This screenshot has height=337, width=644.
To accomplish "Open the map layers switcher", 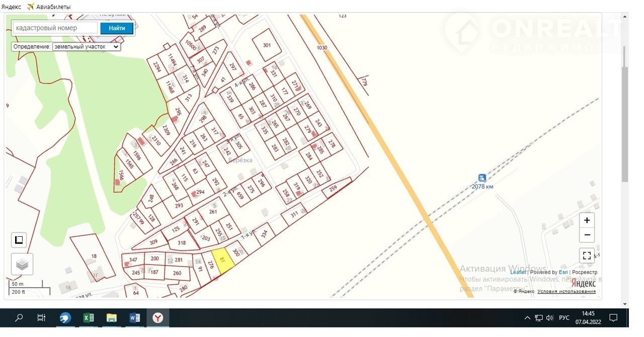I will point(22,264).
